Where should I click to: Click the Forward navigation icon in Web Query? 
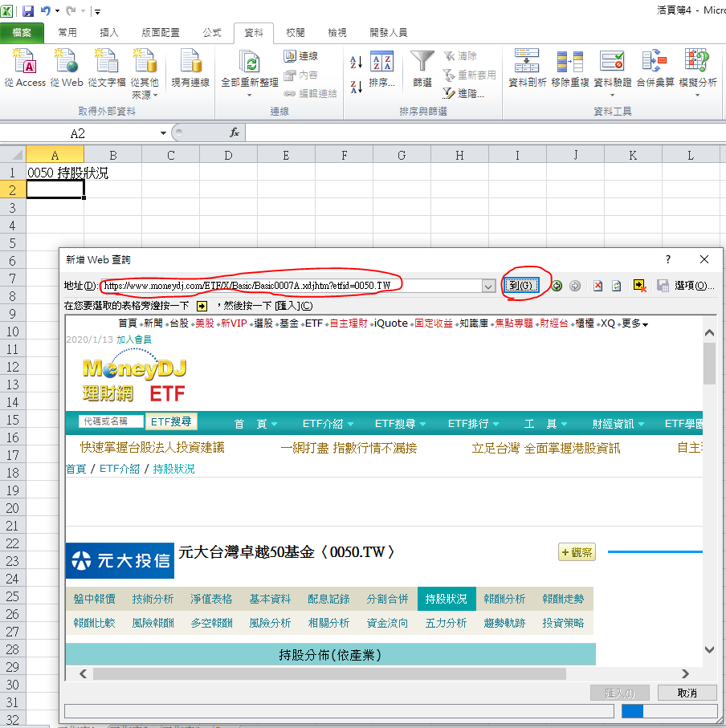(x=574, y=286)
